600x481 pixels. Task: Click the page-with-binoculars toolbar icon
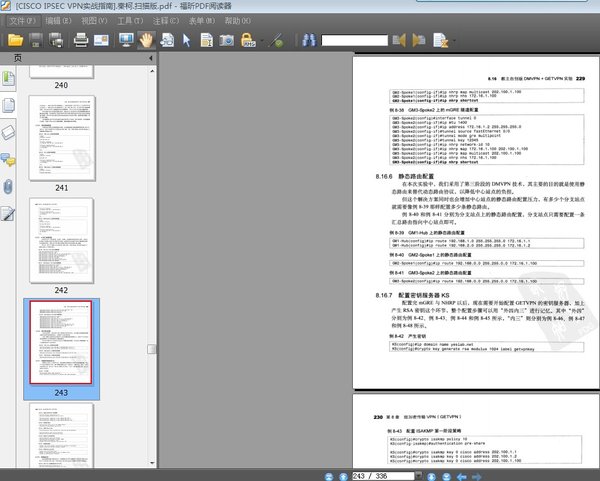(167, 40)
